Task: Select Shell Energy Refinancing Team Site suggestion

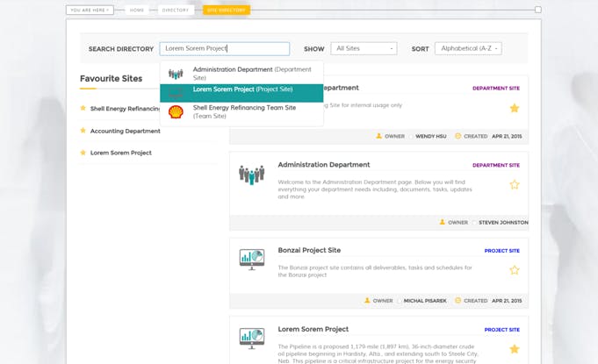Action: (x=241, y=112)
